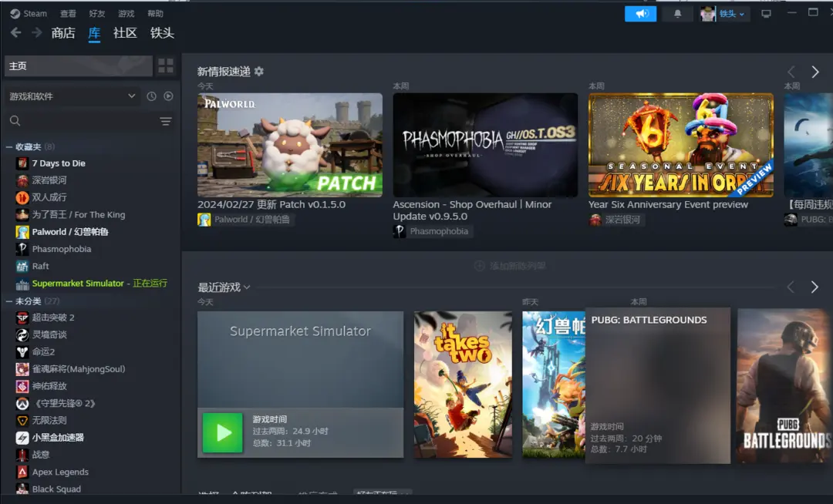Screen dimensions: 833x504
Task: Select Black Squad in the list
Action: point(56,489)
